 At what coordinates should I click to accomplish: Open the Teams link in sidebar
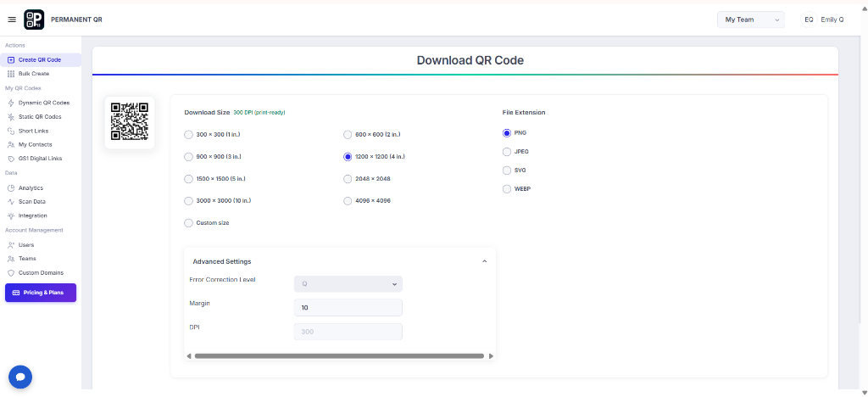[x=27, y=259]
